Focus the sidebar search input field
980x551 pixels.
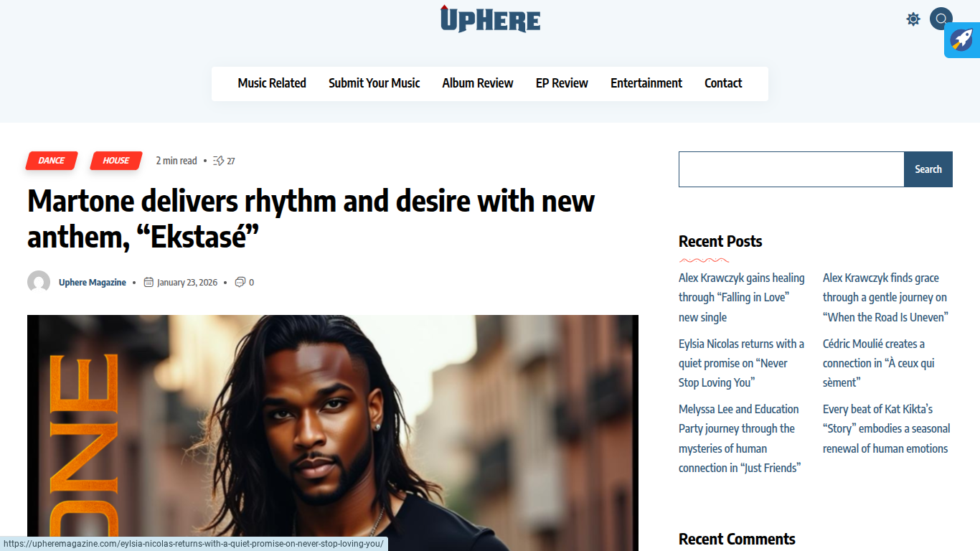(791, 169)
